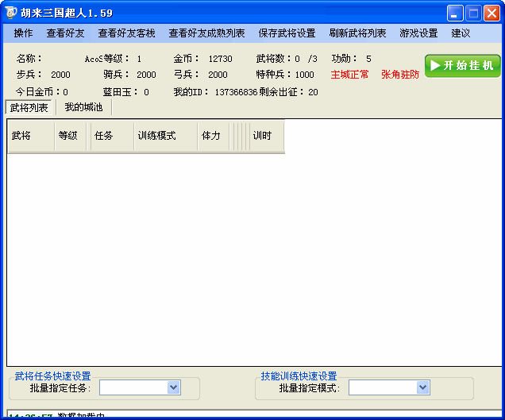Screen dimensions: 505x420
Task: Open the 操作 menu
Action: (x=23, y=33)
